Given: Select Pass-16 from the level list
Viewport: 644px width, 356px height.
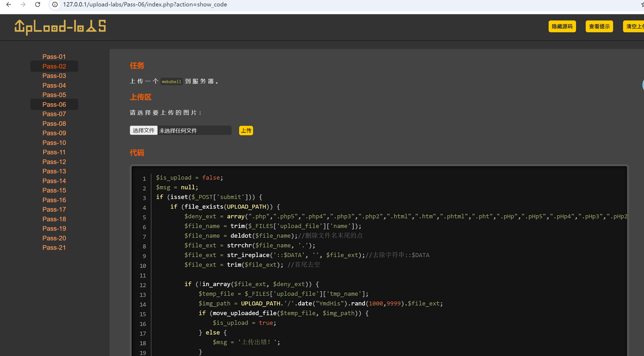Looking at the screenshot, I should pos(54,200).
